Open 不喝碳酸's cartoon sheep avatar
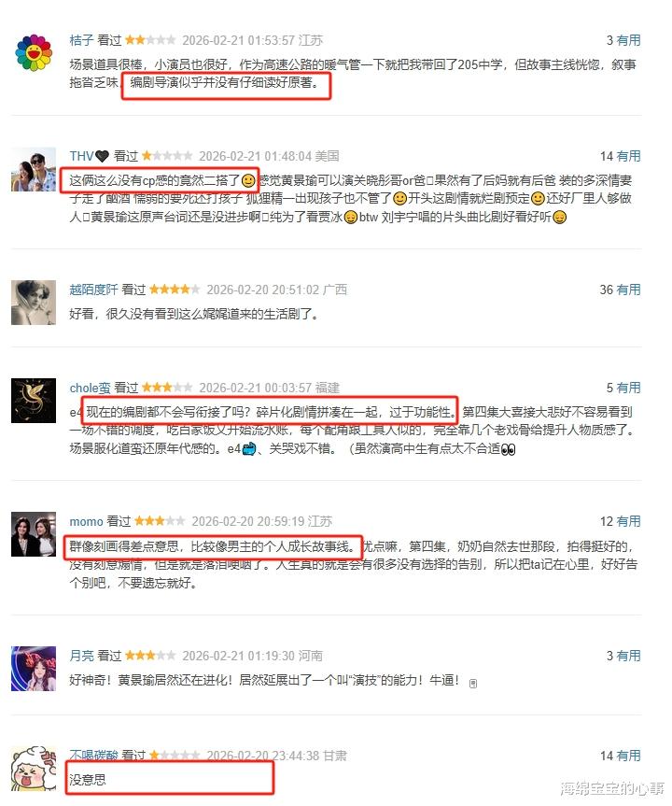 [34, 769]
